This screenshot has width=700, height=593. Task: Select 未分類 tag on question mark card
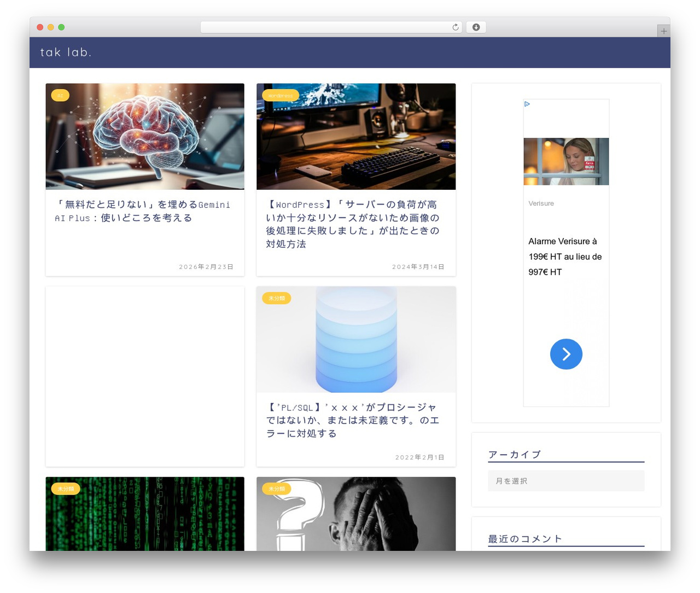[x=277, y=489]
